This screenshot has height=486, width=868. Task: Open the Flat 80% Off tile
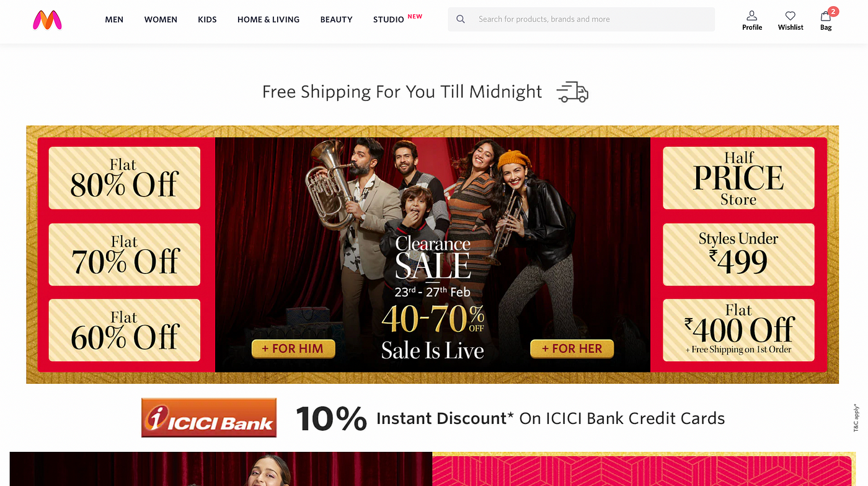125,178
